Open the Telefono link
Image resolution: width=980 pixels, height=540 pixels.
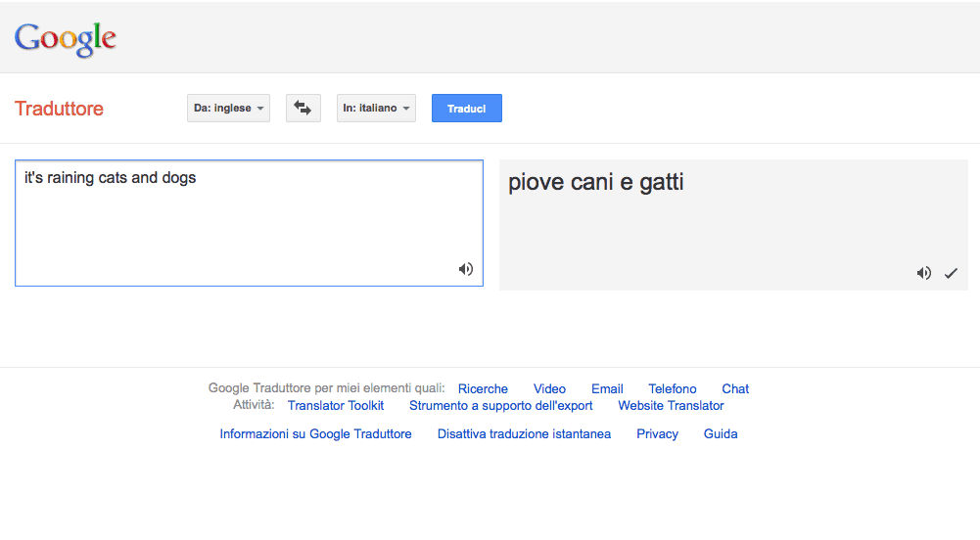[672, 389]
